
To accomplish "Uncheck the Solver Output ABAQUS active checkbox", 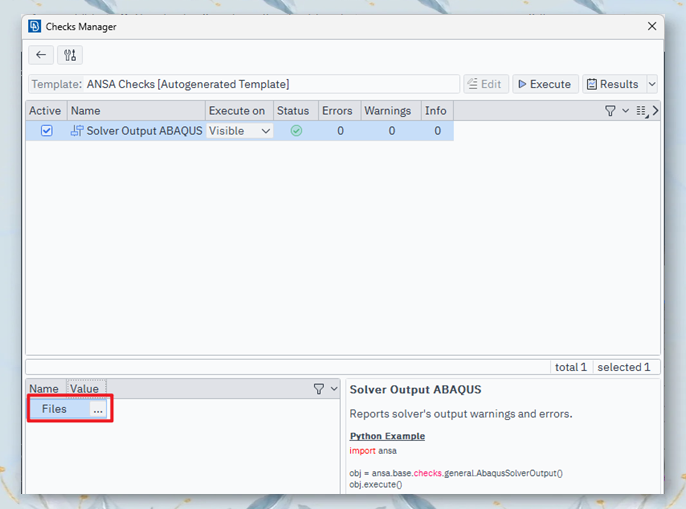I will [46, 131].
